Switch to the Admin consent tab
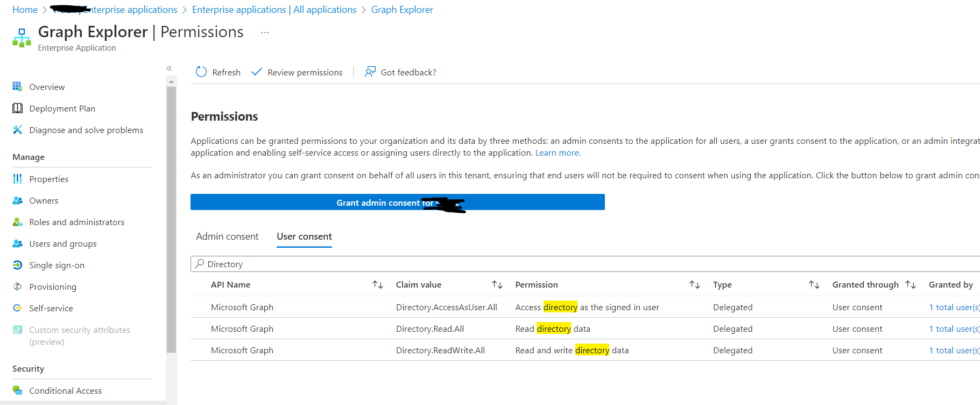Viewport: 980px width, 405px height. [x=227, y=236]
